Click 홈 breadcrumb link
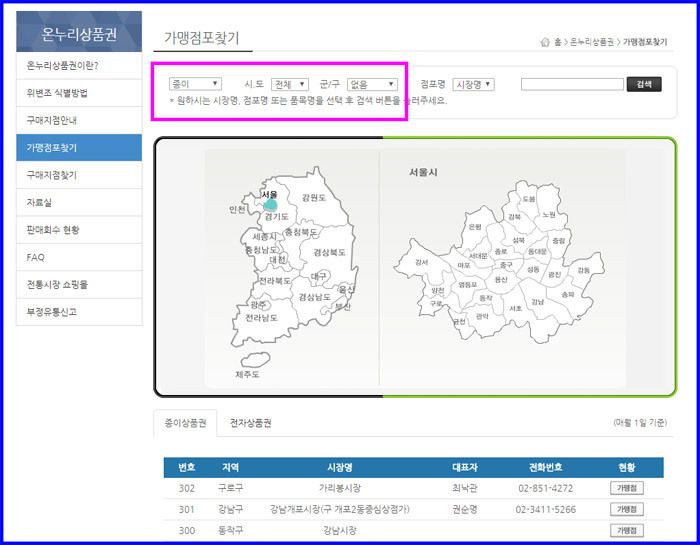The image size is (700, 545). (558, 42)
